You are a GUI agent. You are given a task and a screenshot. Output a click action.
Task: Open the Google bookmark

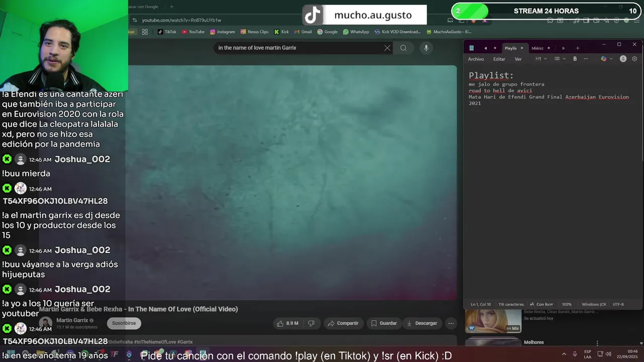pos(327,32)
